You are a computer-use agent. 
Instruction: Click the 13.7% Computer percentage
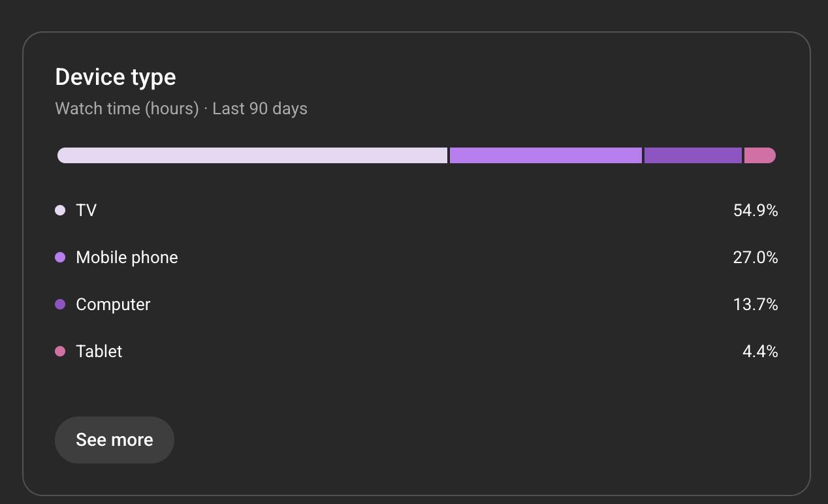pos(756,304)
